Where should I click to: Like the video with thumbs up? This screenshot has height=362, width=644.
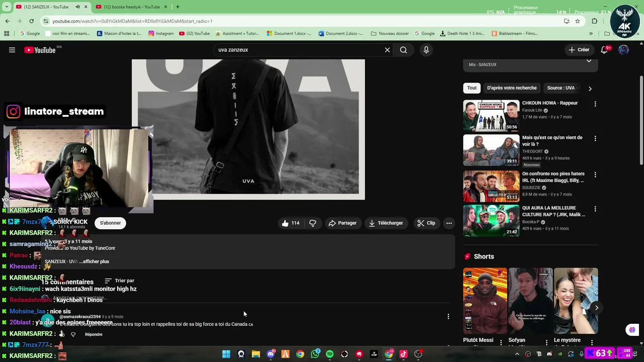pyautogui.click(x=291, y=223)
